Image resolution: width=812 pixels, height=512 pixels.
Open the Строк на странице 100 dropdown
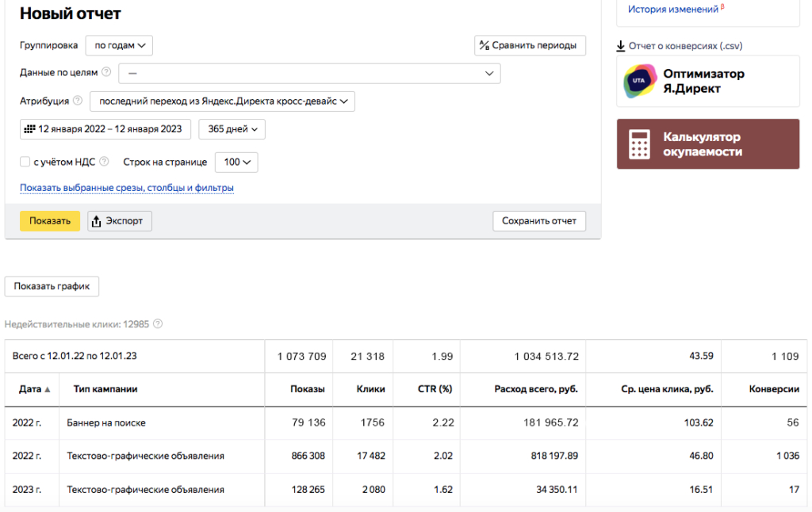point(236,162)
